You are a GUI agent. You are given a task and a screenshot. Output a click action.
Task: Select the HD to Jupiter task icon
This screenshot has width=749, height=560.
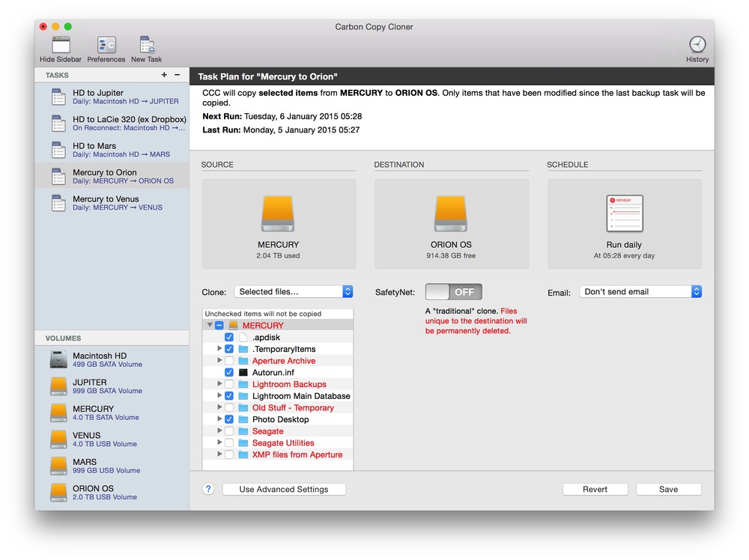click(x=58, y=97)
